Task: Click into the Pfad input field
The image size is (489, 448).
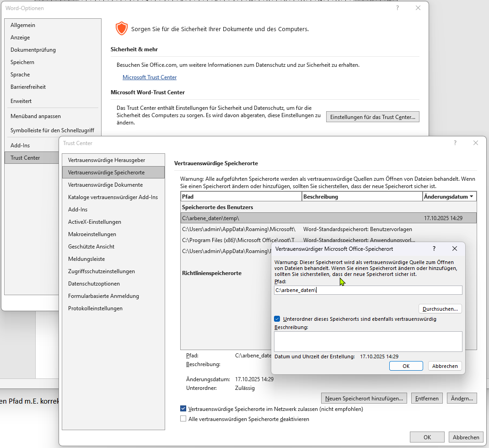Action: (x=368, y=290)
